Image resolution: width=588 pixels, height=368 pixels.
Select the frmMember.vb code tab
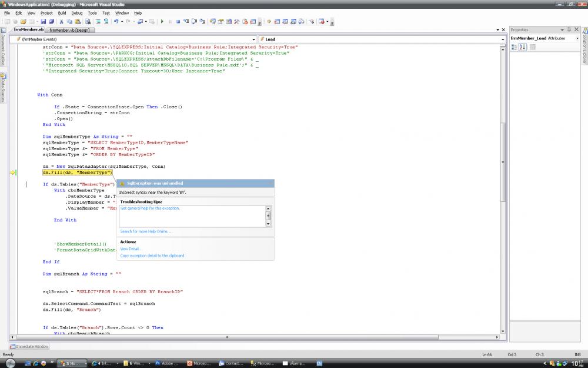[29, 29]
